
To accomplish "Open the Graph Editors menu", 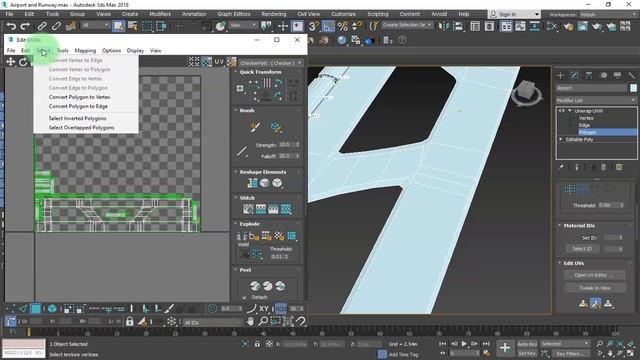I will point(234,14).
